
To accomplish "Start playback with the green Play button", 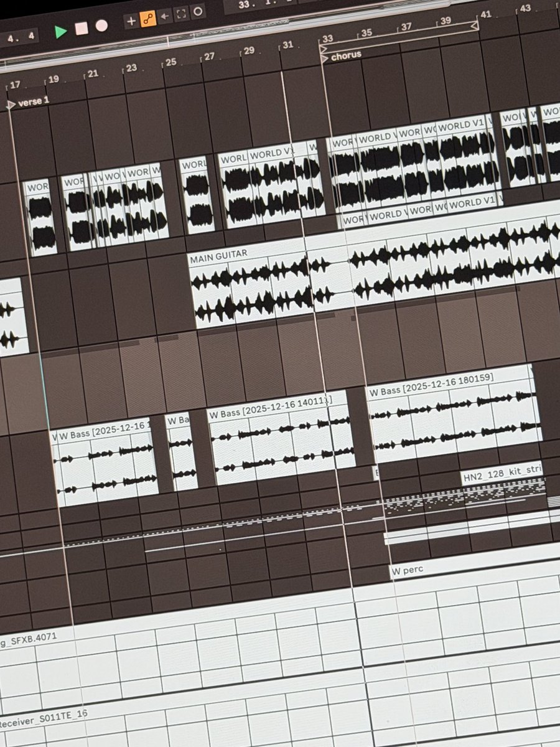I will tap(61, 32).
